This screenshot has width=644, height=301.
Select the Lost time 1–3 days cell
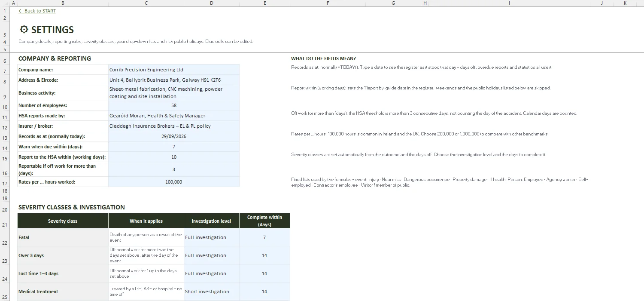pyautogui.click(x=63, y=273)
